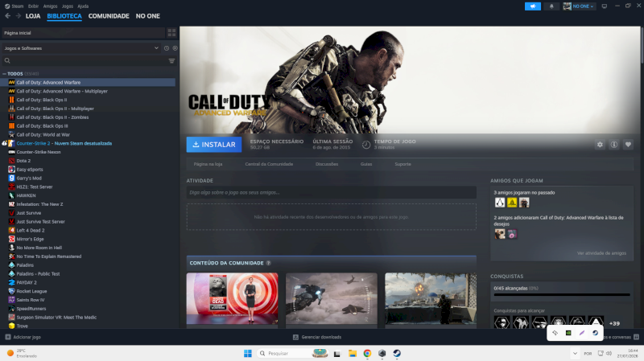Click the game info icon
This screenshot has width=644, height=361.
click(613, 145)
